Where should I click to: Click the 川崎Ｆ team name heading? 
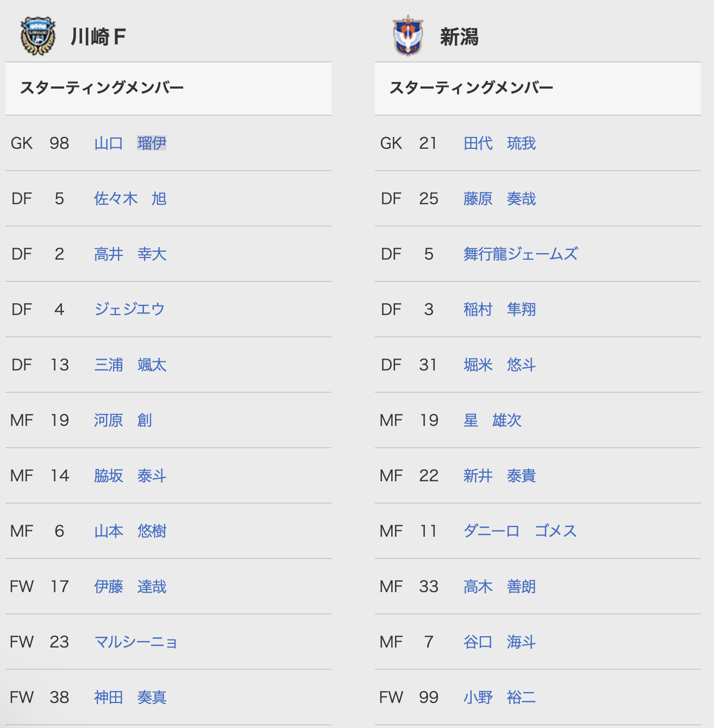98,37
